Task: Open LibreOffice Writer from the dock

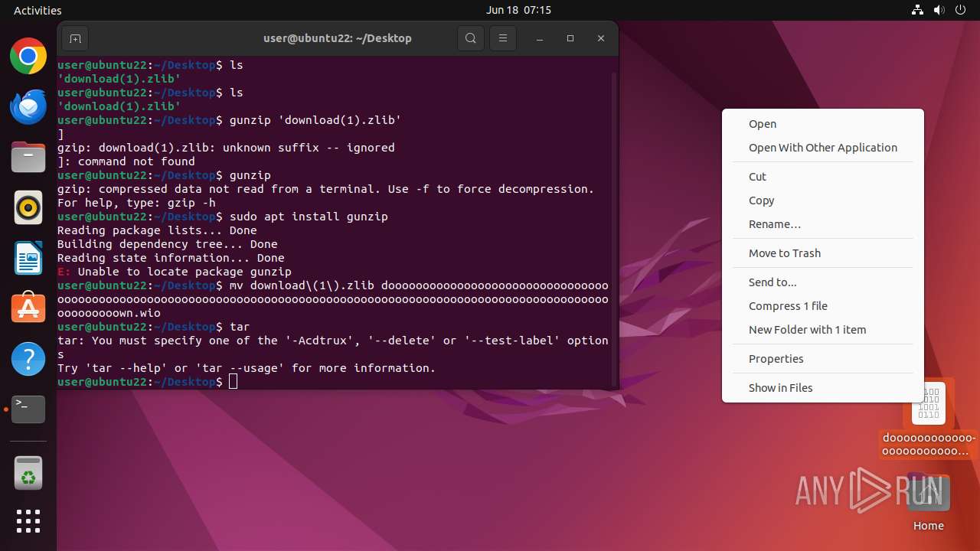Action: click(28, 258)
